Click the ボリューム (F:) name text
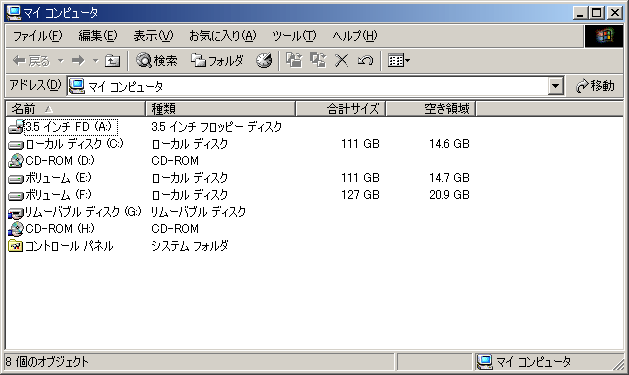This screenshot has height=375, width=629. [x=58, y=195]
